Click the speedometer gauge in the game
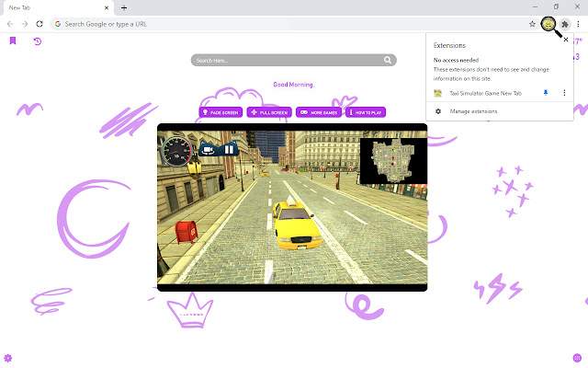 (x=176, y=151)
